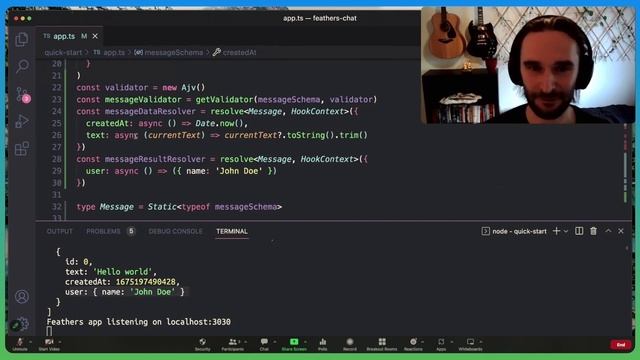The height and width of the screenshot is (360, 640).
Task: Open Zoom Participants panel
Action: (233, 344)
